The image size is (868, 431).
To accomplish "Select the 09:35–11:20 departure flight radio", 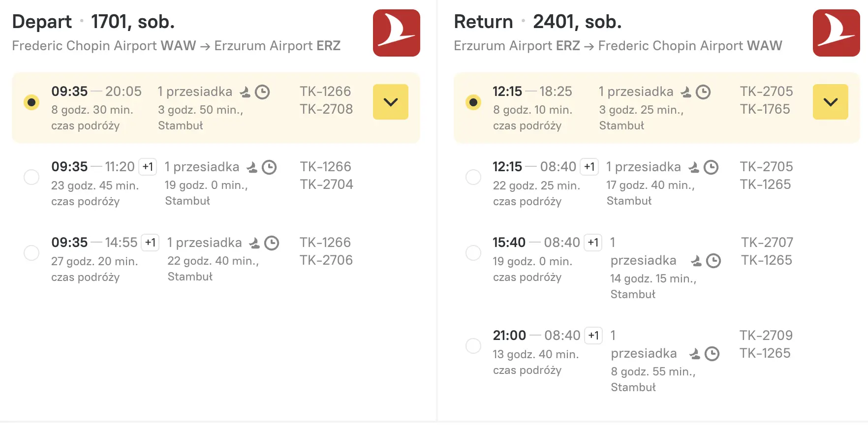I will point(31,177).
